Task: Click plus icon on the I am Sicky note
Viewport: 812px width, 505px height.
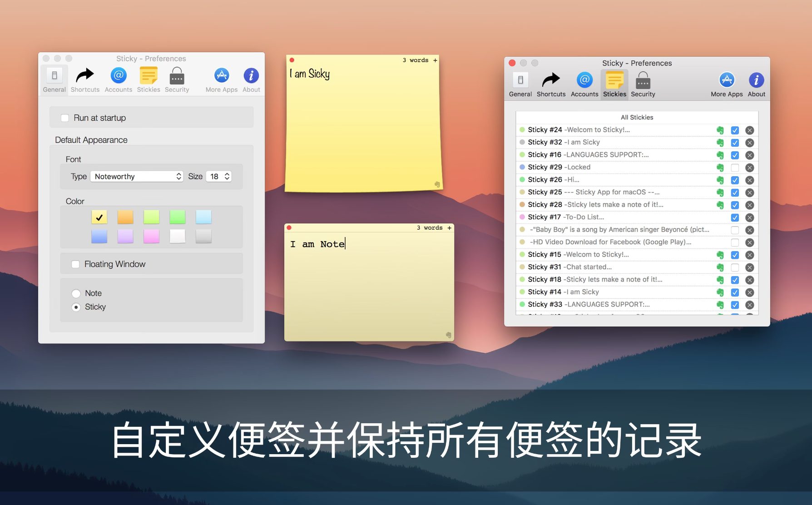Action: tap(435, 60)
